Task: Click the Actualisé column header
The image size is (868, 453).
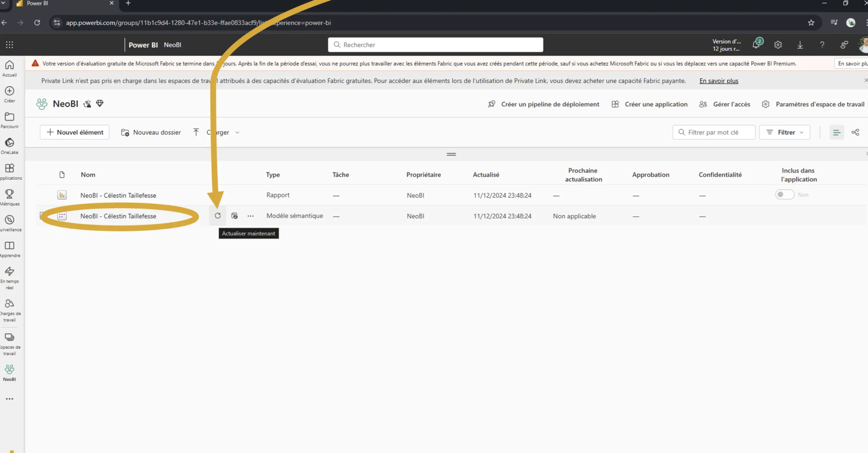Action: pyautogui.click(x=486, y=175)
